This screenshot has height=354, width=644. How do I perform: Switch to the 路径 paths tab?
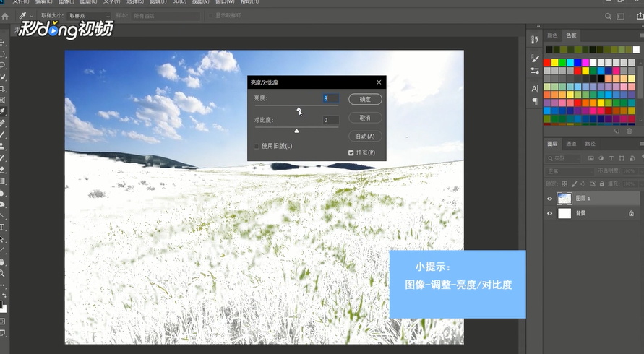591,144
